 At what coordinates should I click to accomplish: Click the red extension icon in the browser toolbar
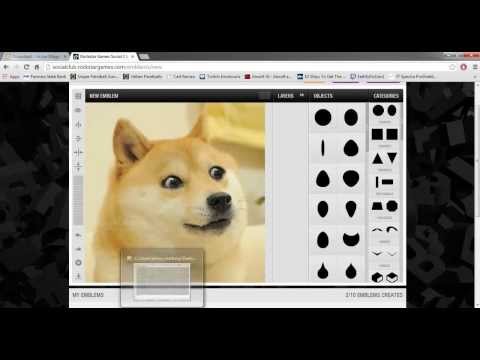click(x=463, y=67)
